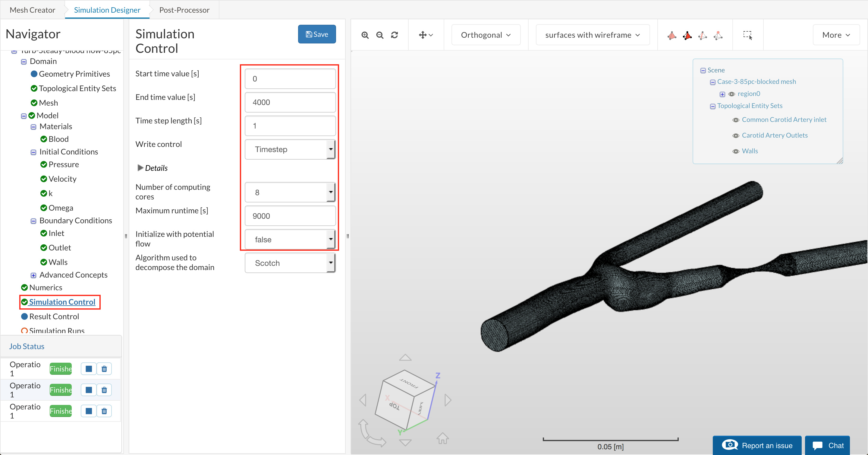Click the box selection tool icon
The width and height of the screenshot is (868, 455).
747,35
